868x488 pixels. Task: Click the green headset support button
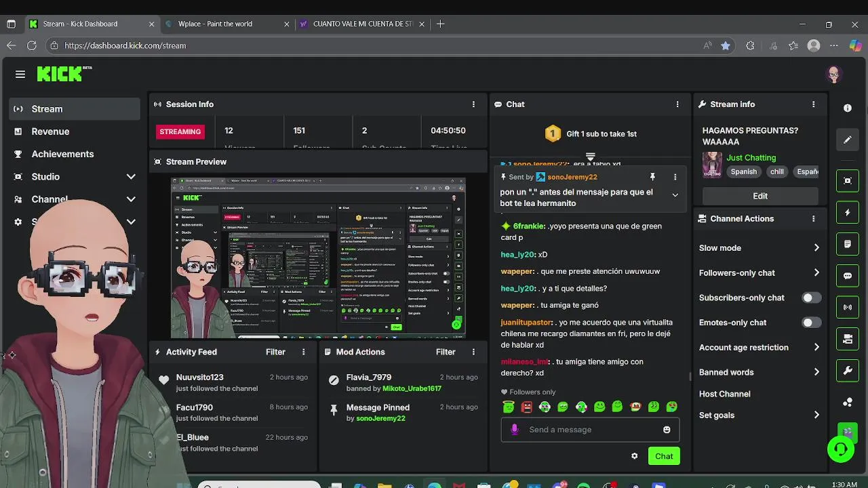[841, 449]
